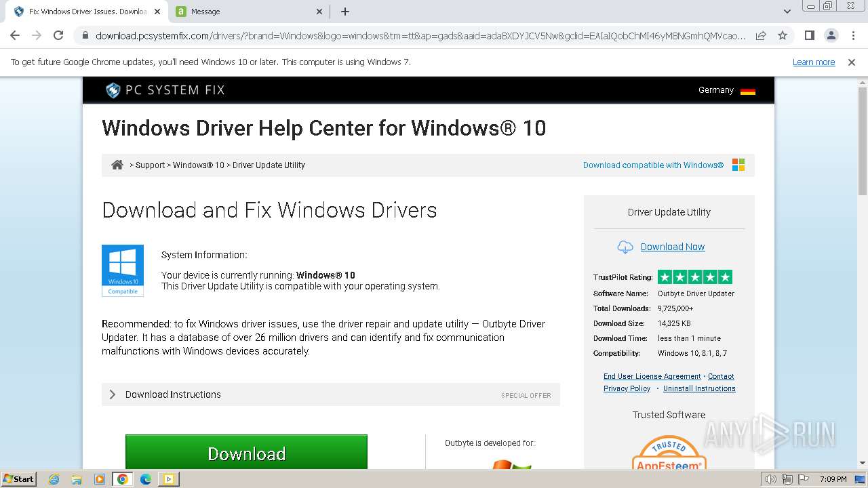Screen dimensions: 868x488
Task: Click the Germany country selector
Action: tap(726, 90)
